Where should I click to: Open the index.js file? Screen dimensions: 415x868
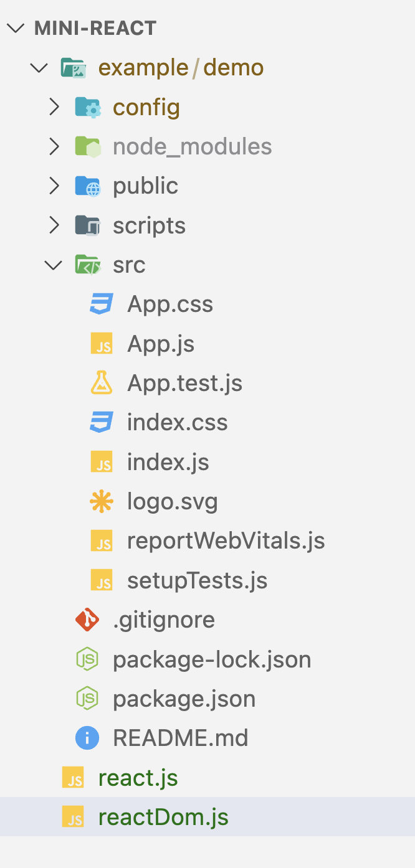(168, 462)
